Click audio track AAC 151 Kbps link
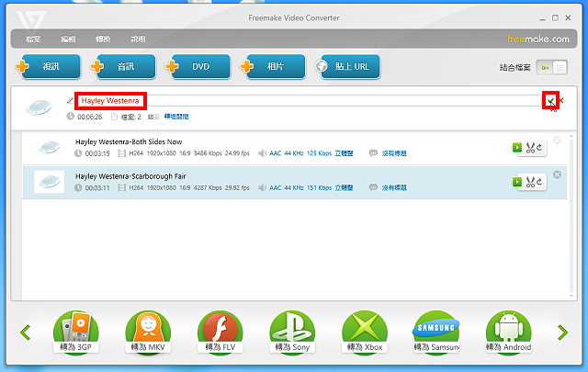588x372 pixels. pos(311,188)
